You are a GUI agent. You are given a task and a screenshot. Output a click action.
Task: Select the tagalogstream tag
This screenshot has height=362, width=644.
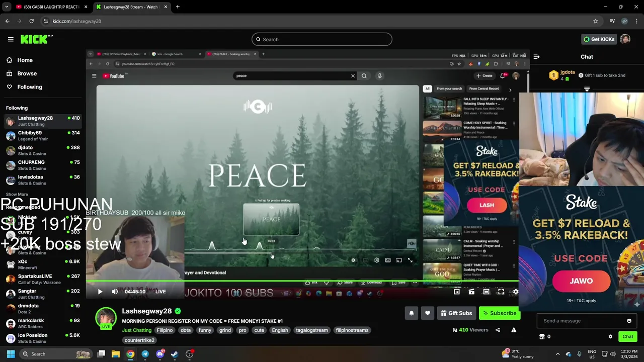point(311,330)
